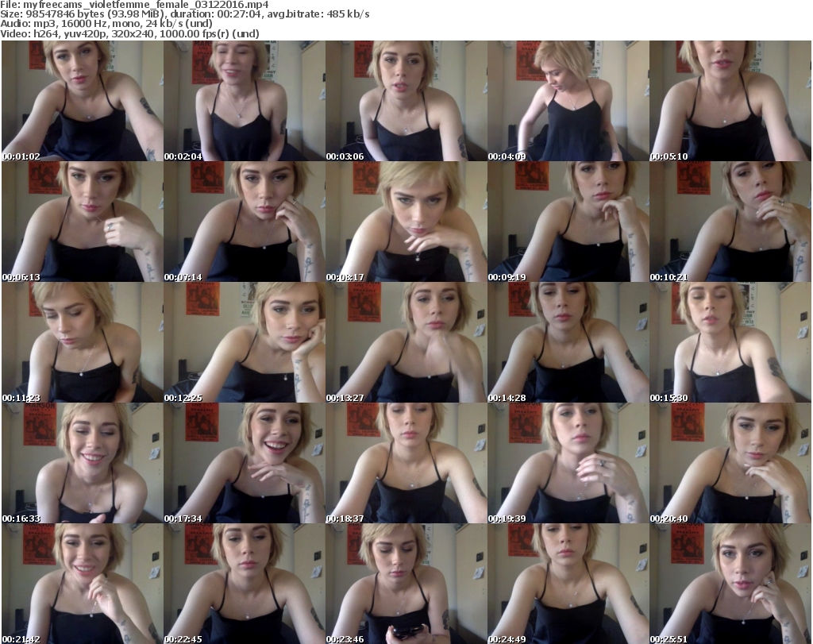
Task: Pick the frame stamped 00:13:27
Action: coord(406,342)
